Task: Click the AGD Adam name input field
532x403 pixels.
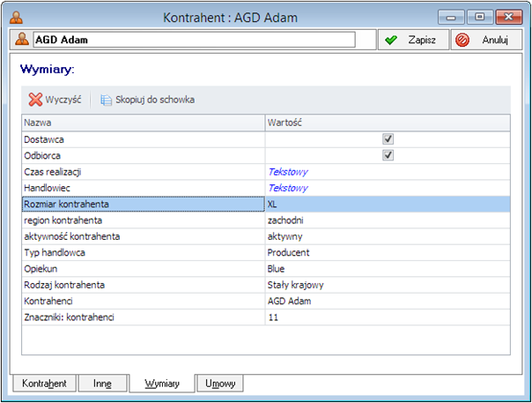Action: (x=194, y=40)
